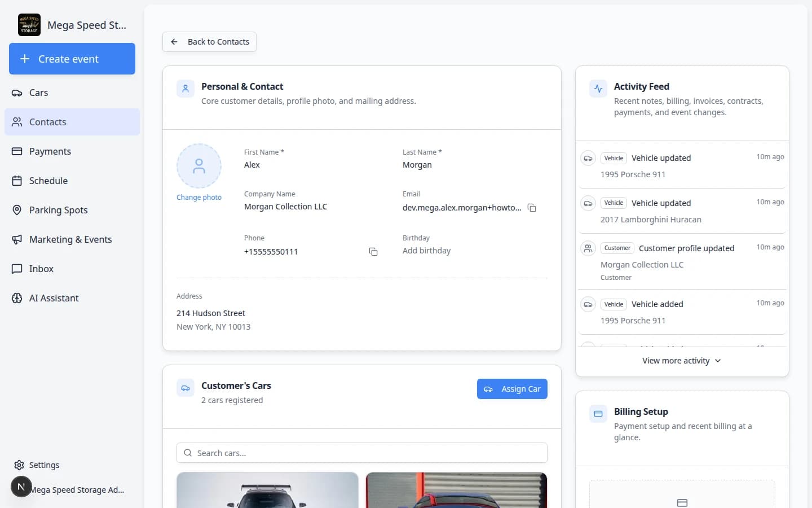
Task: Open Payments in the sidebar
Action: pyautogui.click(x=72, y=151)
